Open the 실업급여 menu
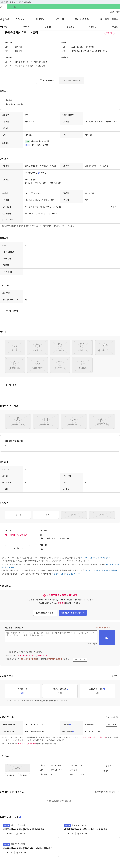 click(x=59, y=19)
